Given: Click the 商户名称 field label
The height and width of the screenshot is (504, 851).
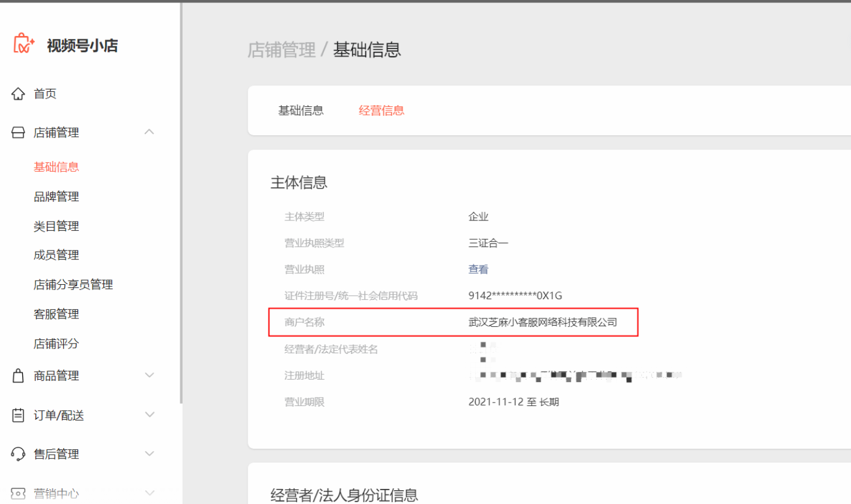Looking at the screenshot, I should coord(304,322).
